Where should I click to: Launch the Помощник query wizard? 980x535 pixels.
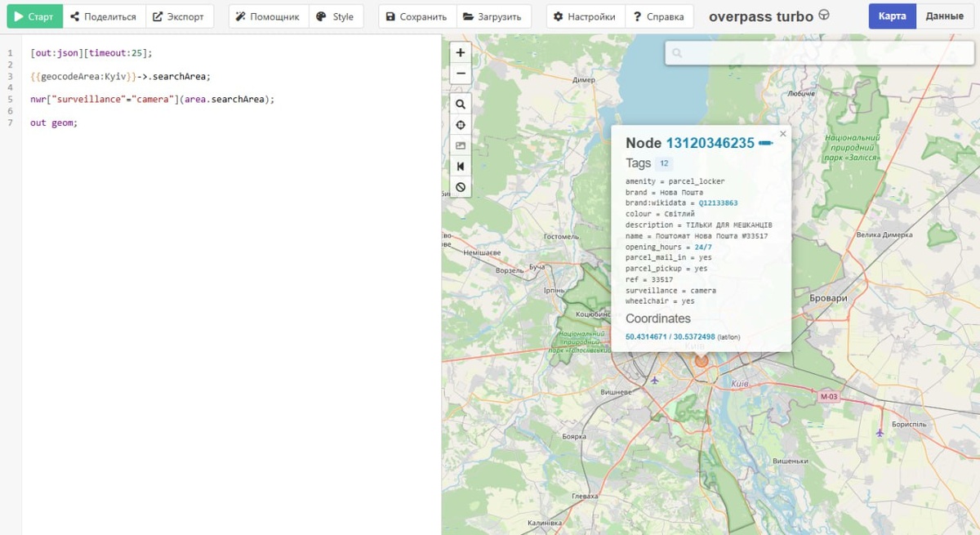269,16
